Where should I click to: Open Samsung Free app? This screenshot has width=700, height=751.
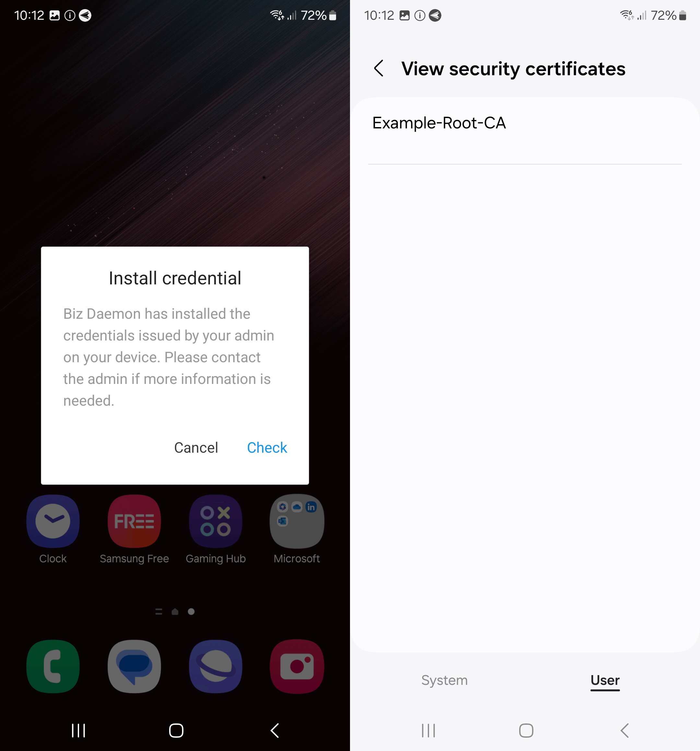[134, 523]
